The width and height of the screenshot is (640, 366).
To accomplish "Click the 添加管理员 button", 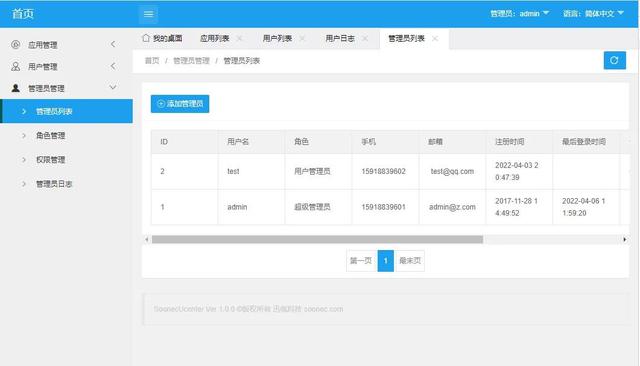I will pyautogui.click(x=180, y=104).
